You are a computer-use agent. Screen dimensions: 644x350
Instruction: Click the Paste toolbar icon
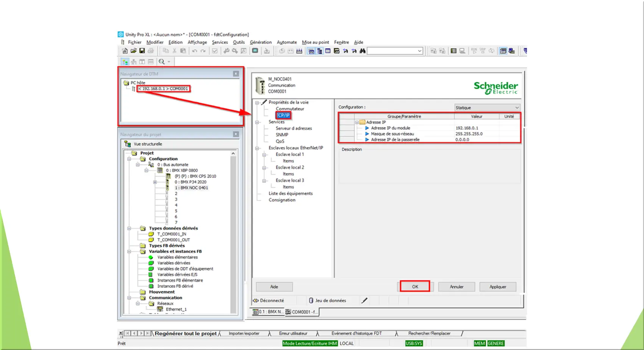(x=183, y=51)
